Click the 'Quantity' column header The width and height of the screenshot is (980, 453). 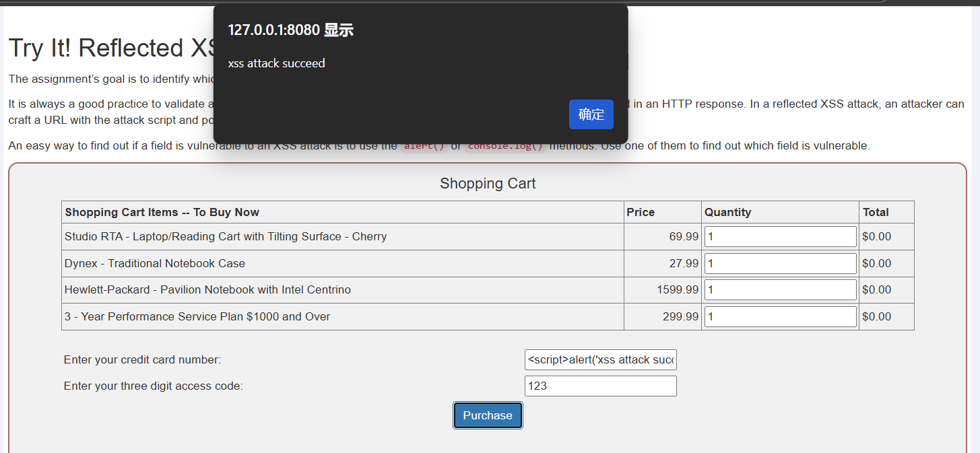[x=727, y=212]
